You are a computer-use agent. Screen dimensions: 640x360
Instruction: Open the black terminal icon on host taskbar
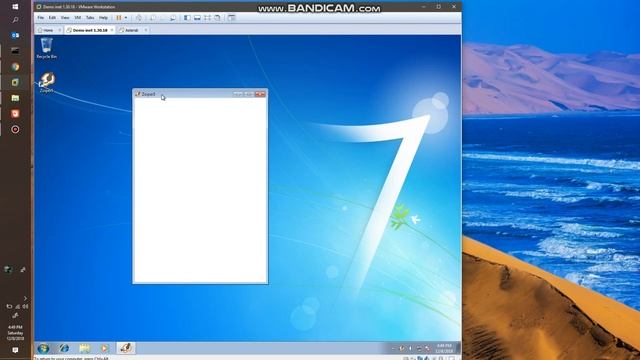tap(15, 51)
